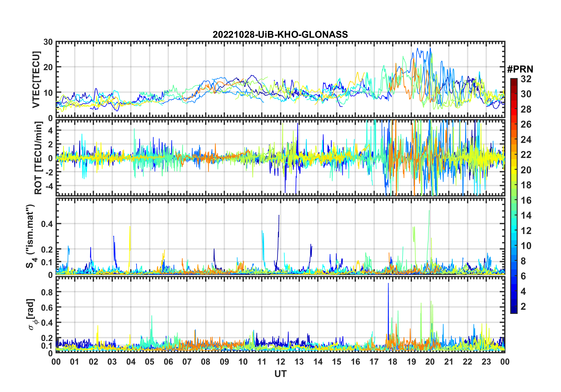Click the PRN colorbar
The width and height of the screenshot is (561, 392).
(x=514, y=196)
